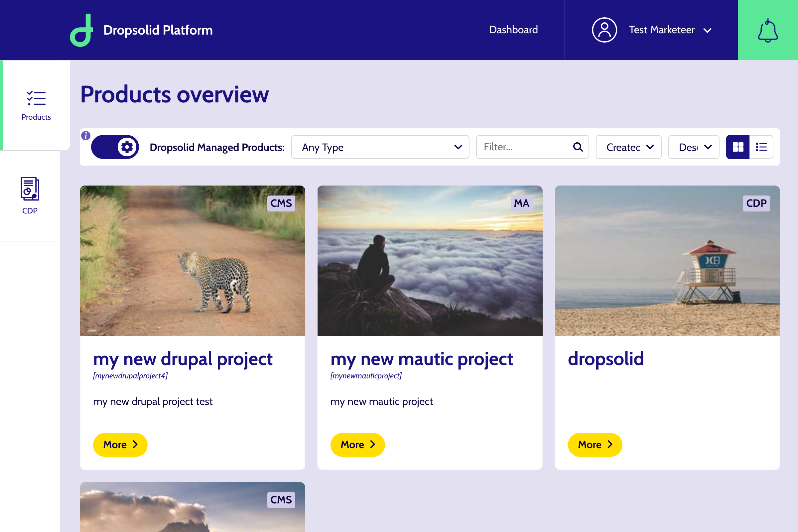
Task: Click the CMS badge on drupal card
Action: [281, 203]
